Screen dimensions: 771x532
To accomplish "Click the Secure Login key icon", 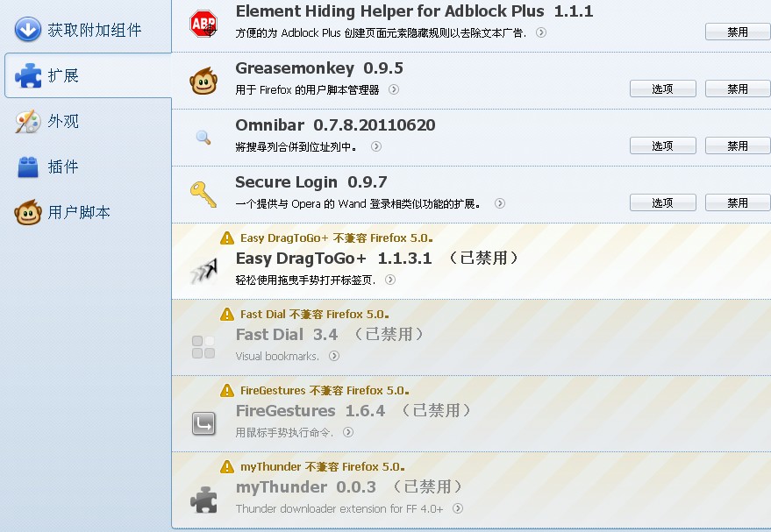I will (x=203, y=194).
